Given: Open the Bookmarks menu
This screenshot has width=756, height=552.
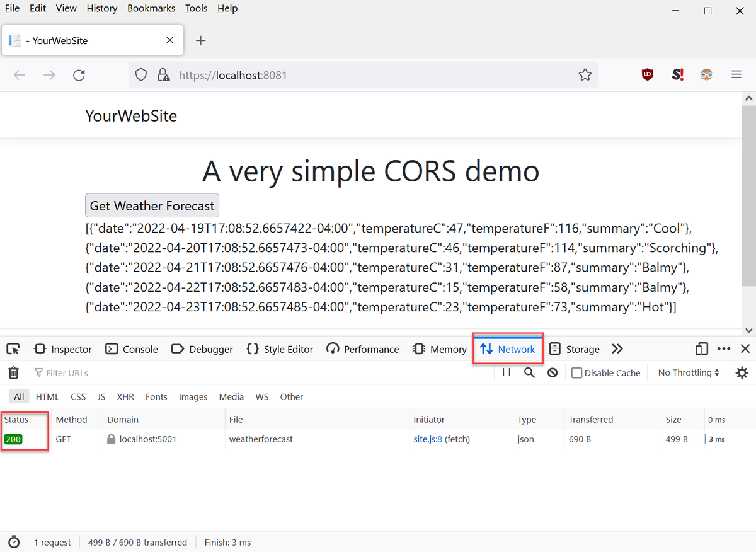Looking at the screenshot, I should [151, 8].
